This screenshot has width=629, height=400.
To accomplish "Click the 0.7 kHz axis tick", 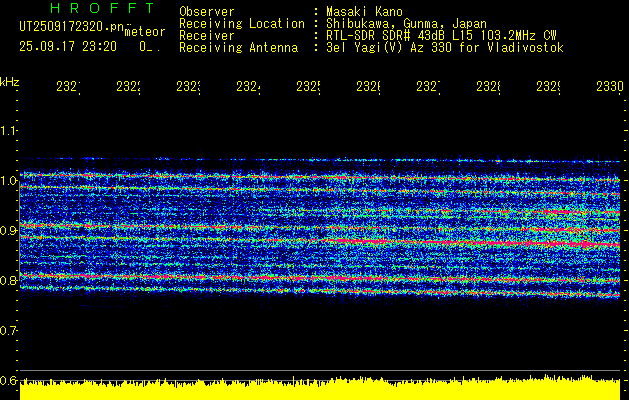I will [x=8, y=331].
